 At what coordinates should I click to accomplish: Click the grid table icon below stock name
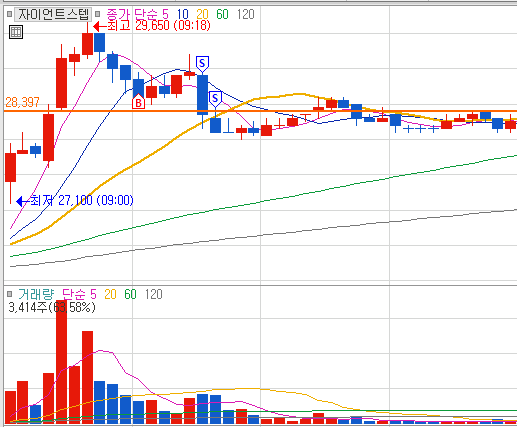[16, 32]
